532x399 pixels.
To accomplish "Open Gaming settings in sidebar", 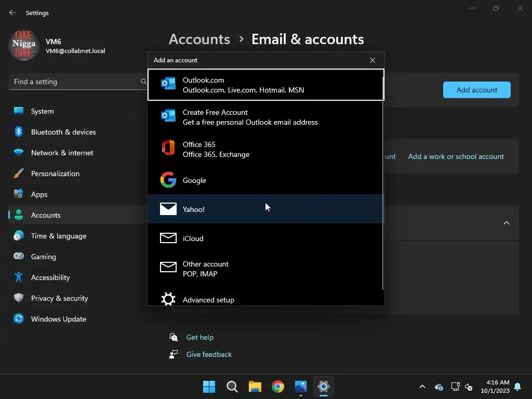I will point(78,257).
